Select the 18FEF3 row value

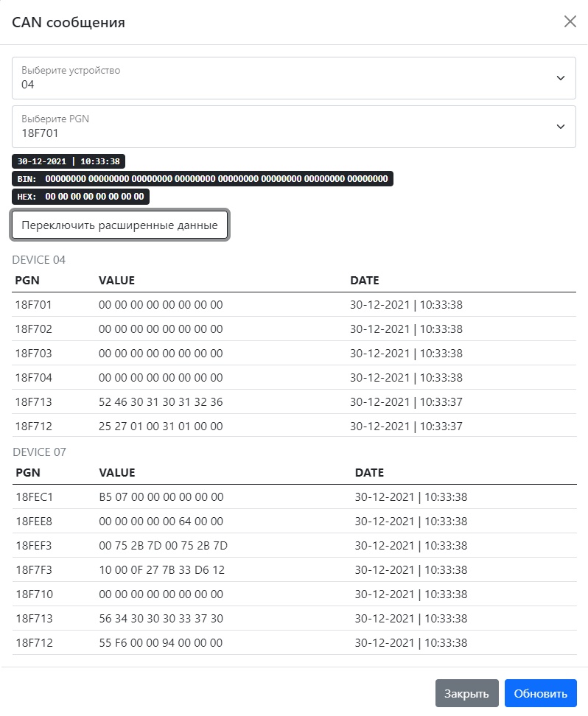point(163,546)
